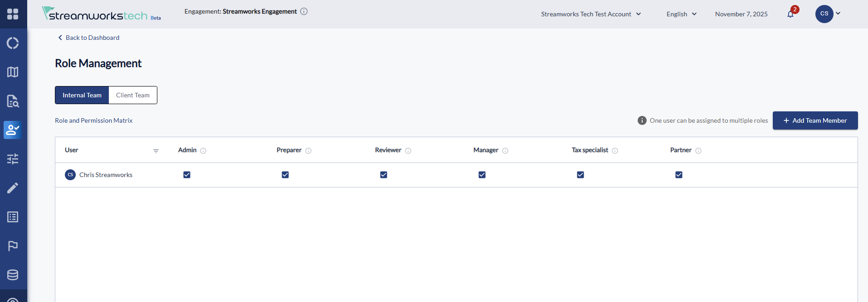Viewport: 868px width, 302px height.
Task: Disable Partner role for Chris Streamworks
Action: [x=679, y=175]
